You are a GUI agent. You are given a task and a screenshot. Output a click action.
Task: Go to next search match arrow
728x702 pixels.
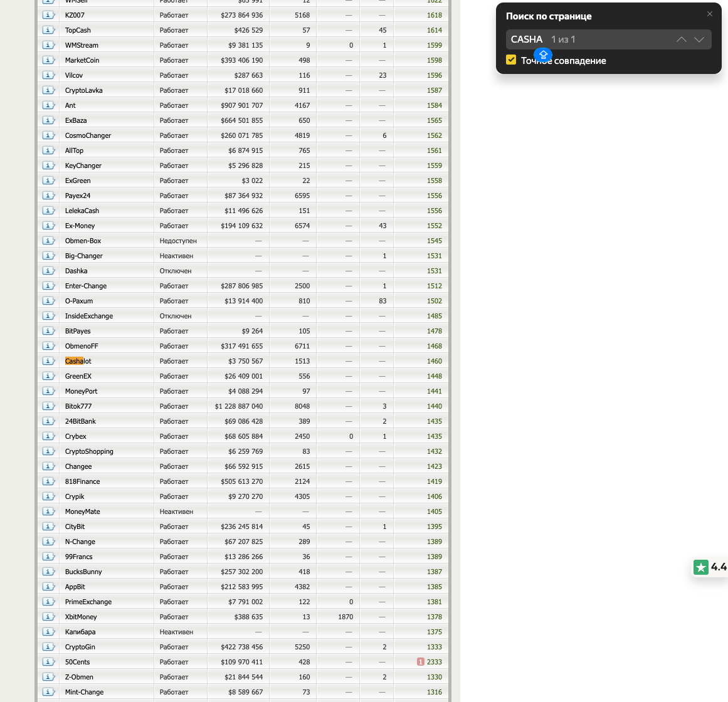(x=699, y=39)
